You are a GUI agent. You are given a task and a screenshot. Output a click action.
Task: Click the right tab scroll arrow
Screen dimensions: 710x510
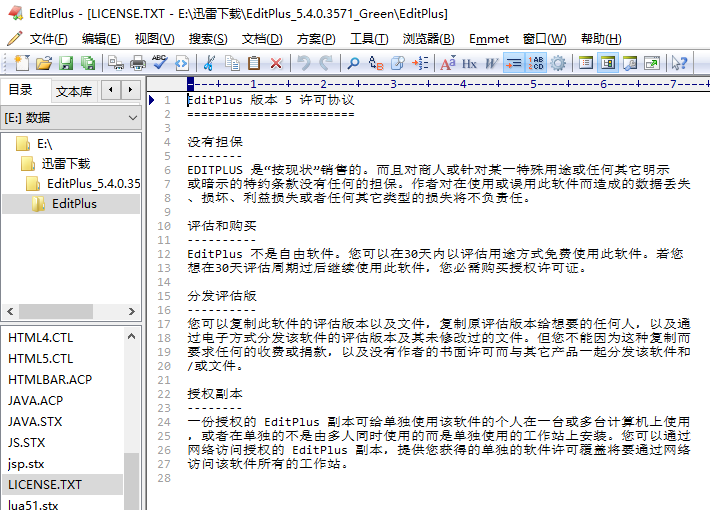click(130, 90)
